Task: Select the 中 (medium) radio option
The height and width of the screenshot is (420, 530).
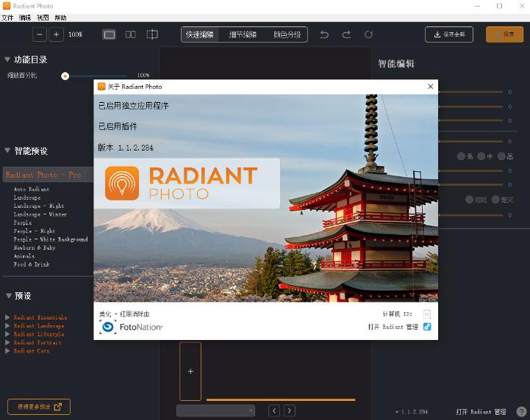Action: coord(481,156)
